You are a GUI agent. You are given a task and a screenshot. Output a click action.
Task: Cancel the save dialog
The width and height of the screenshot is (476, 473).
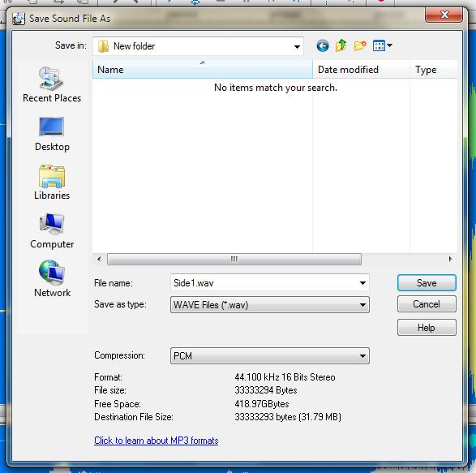[427, 304]
